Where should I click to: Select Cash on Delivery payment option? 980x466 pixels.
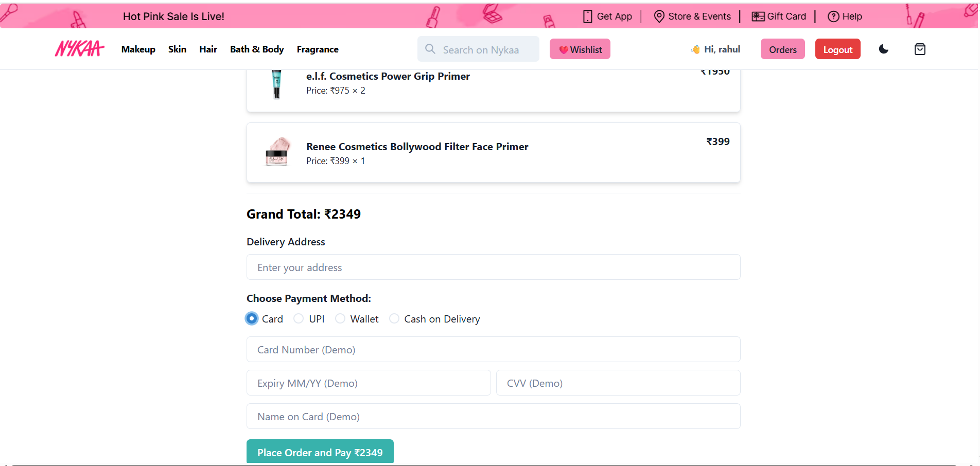pyautogui.click(x=394, y=319)
